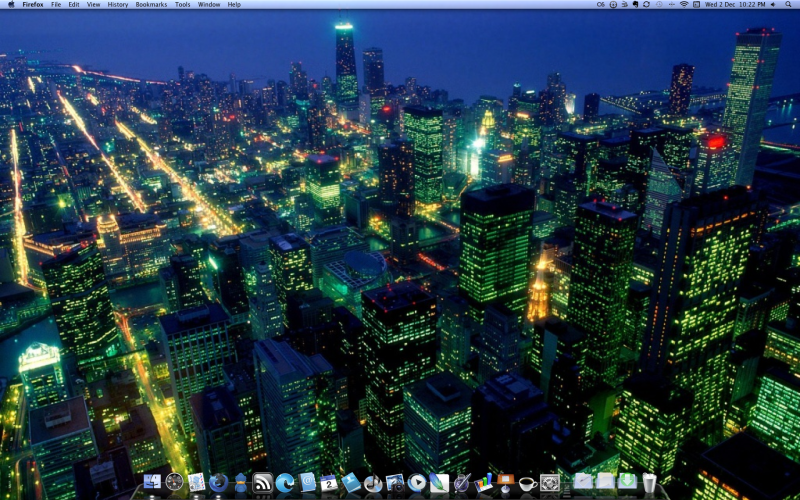Open the feather quill app in Dock
Screen dimensions: 800x500
tap(439, 482)
